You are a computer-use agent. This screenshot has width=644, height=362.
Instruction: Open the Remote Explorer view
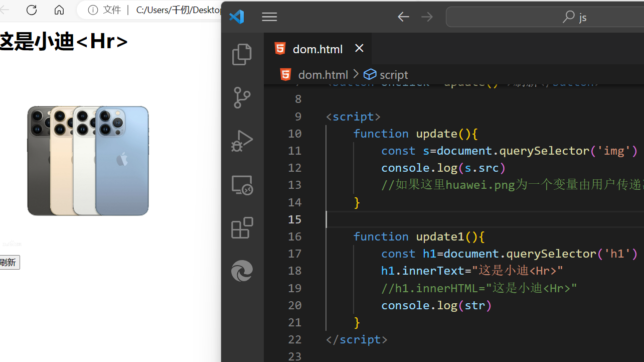point(242,185)
